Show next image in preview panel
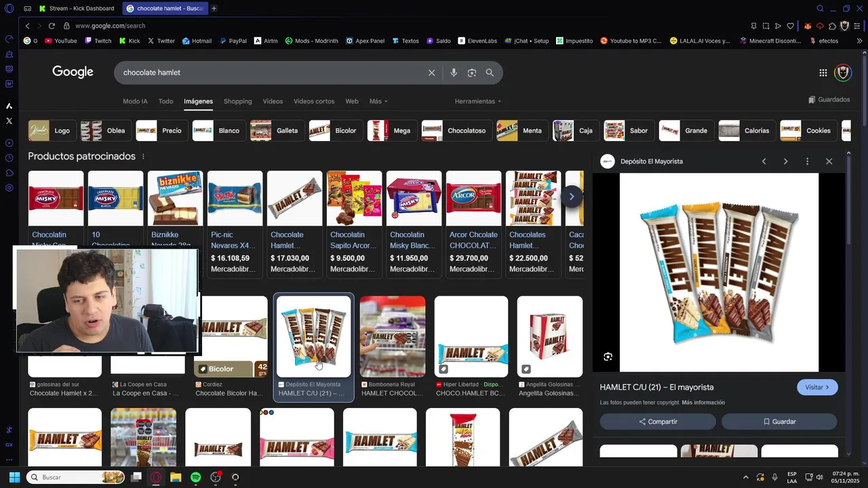This screenshot has height=488, width=868. 785,161
